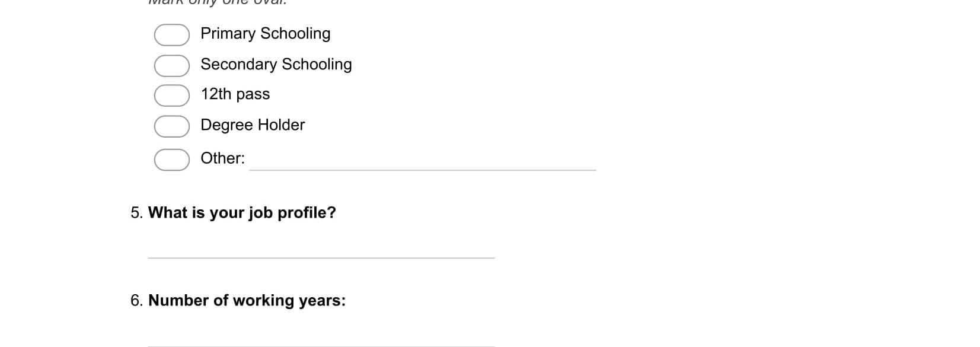Click the word years in question six
Screen dimensions: 980x347
[x=322, y=301]
